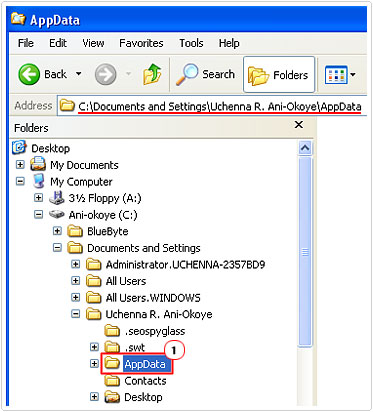Select .swt folder icon
Viewport: 373px width, 412px height.
(x=112, y=347)
